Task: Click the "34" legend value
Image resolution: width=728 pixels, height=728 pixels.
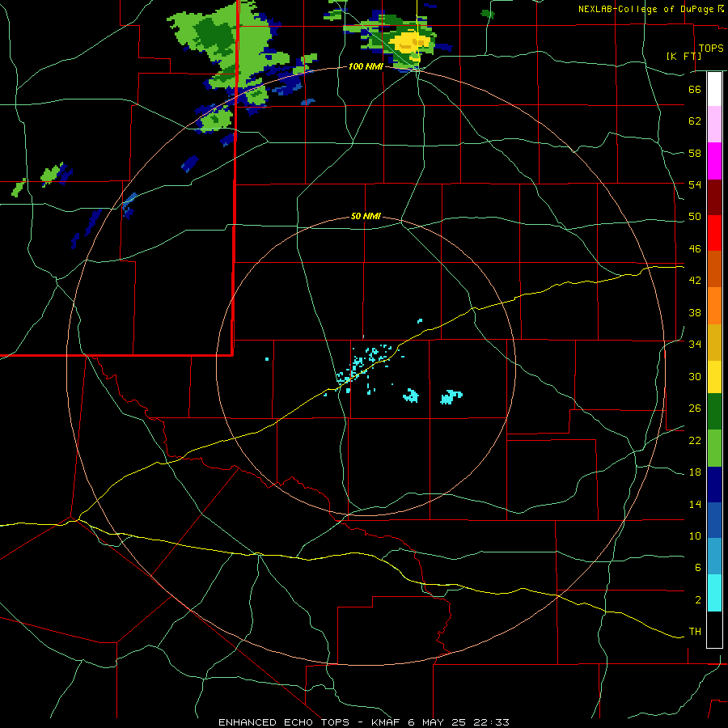Action: pos(695,345)
